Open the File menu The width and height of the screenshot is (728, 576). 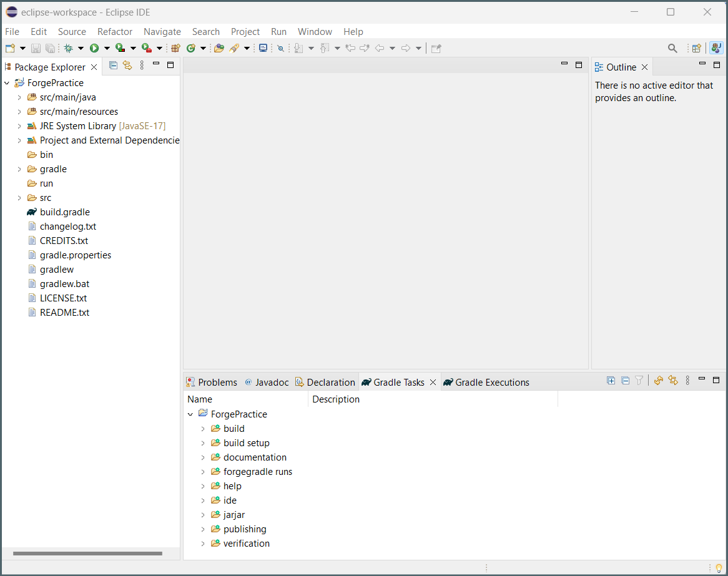[x=12, y=32]
